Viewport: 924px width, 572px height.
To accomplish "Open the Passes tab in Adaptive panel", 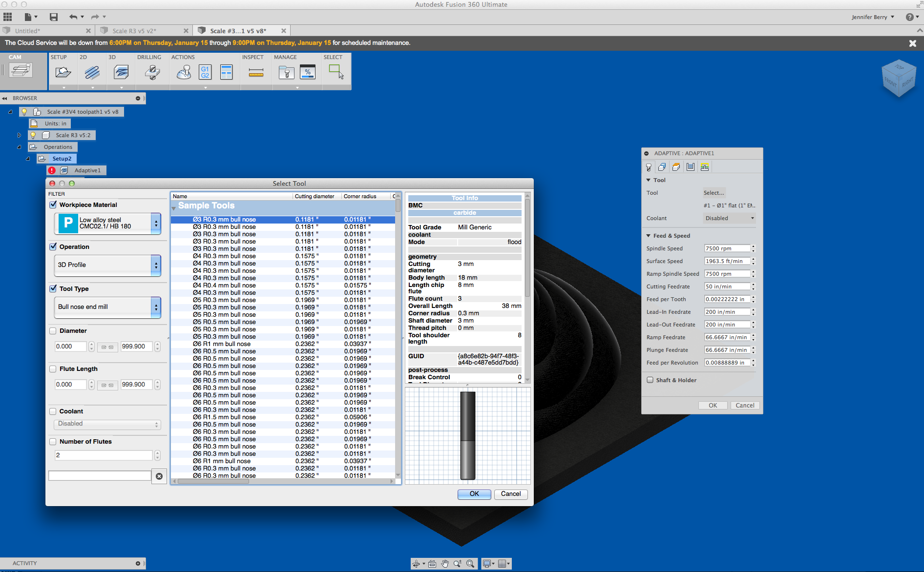I will tap(690, 167).
